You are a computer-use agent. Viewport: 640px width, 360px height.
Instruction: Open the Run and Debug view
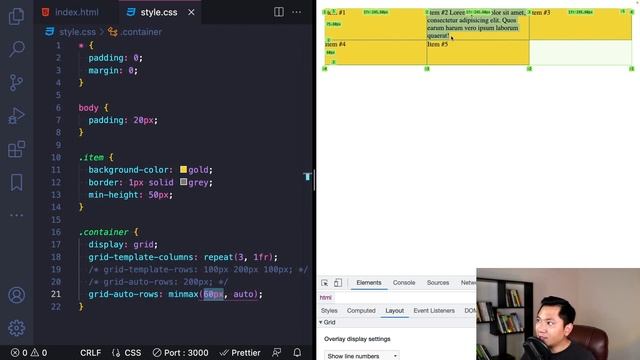tap(16, 116)
